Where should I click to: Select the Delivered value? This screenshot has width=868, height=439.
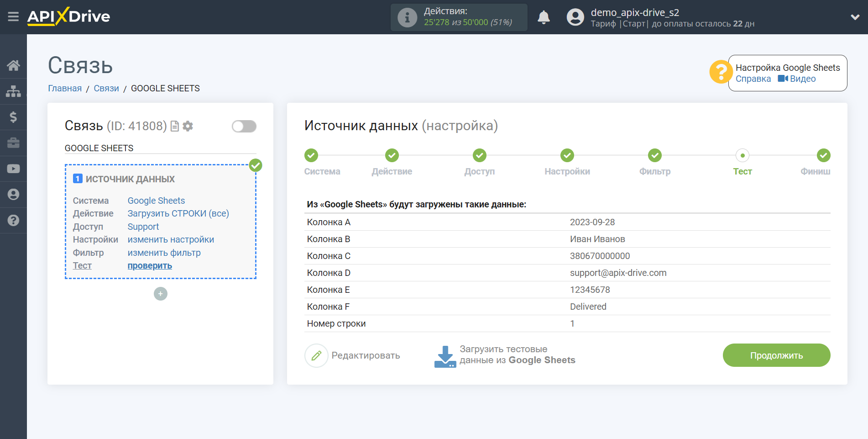click(588, 307)
